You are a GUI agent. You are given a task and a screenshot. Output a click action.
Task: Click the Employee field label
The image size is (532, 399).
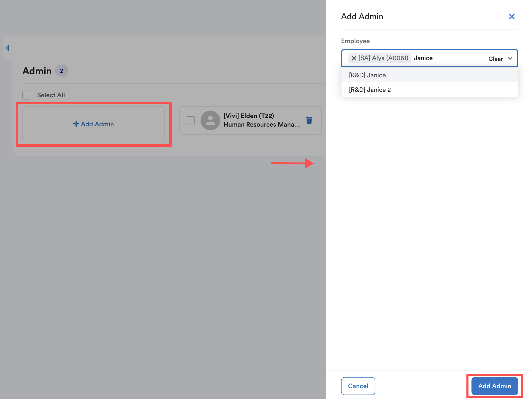pyautogui.click(x=355, y=41)
